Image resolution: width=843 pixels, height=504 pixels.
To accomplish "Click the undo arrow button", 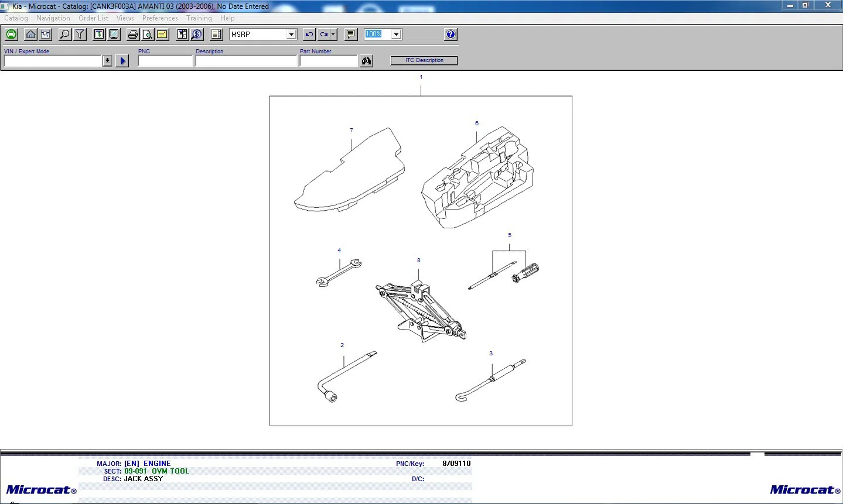I will (x=309, y=35).
